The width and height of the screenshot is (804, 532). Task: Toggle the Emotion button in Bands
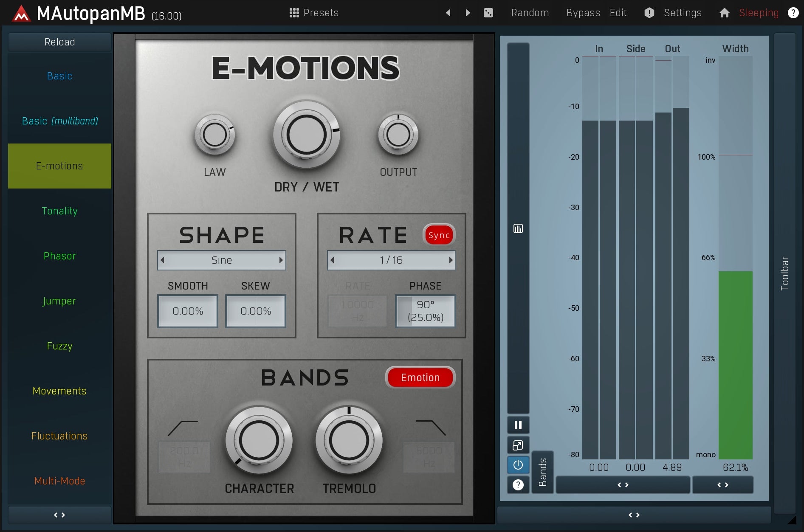(x=420, y=377)
